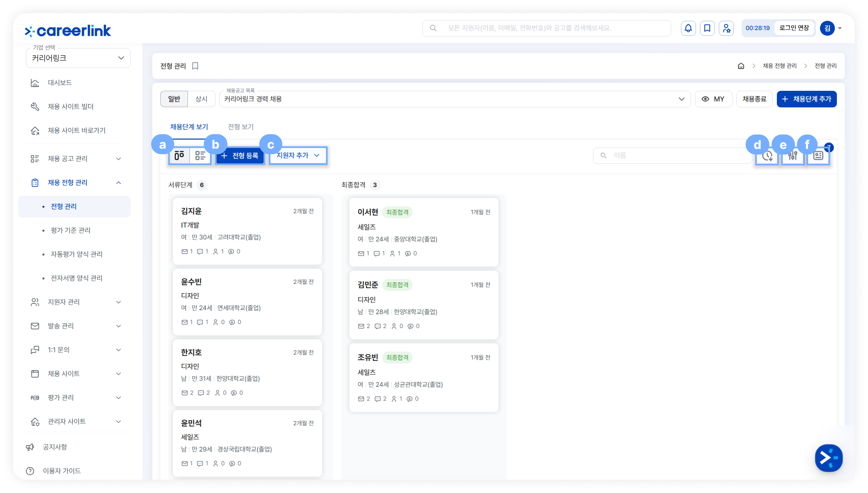Click the home icon in breadcrumb

(x=741, y=66)
